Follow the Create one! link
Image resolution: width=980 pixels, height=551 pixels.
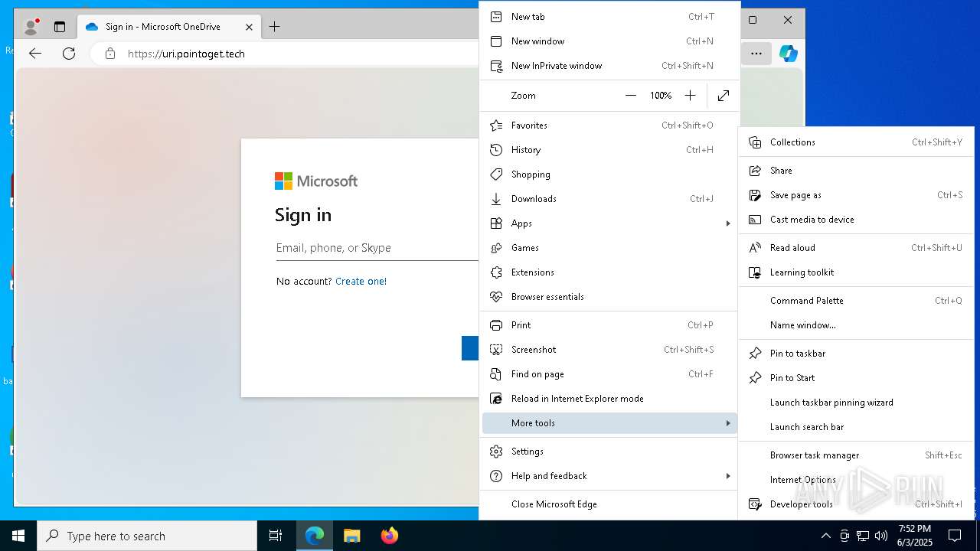tap(361, 281)
